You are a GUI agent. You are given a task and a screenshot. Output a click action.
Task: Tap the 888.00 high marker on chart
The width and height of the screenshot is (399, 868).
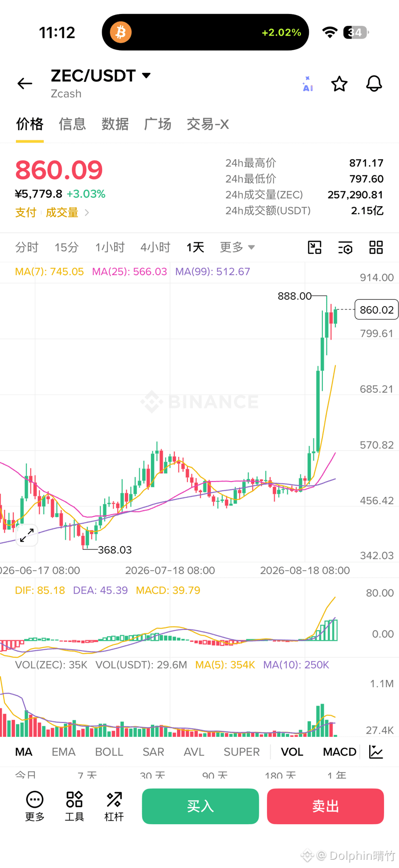pos(294,296)
